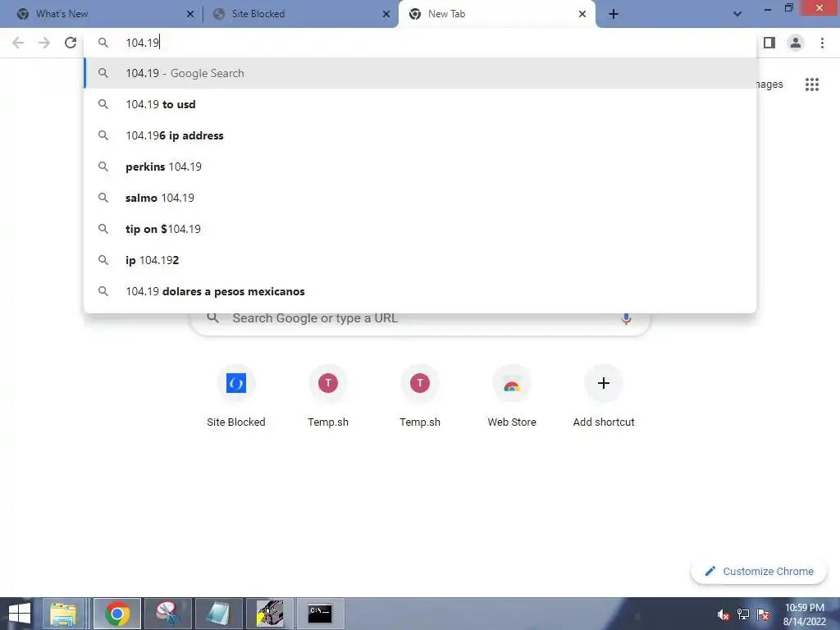Choose the 'salmo 104.19' suggestion
This screenshot has width=840, height=630.
(x=421, y=198)
